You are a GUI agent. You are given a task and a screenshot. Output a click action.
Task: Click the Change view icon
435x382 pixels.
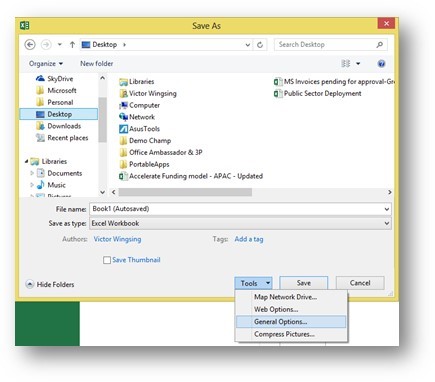(x=346, y=63)
